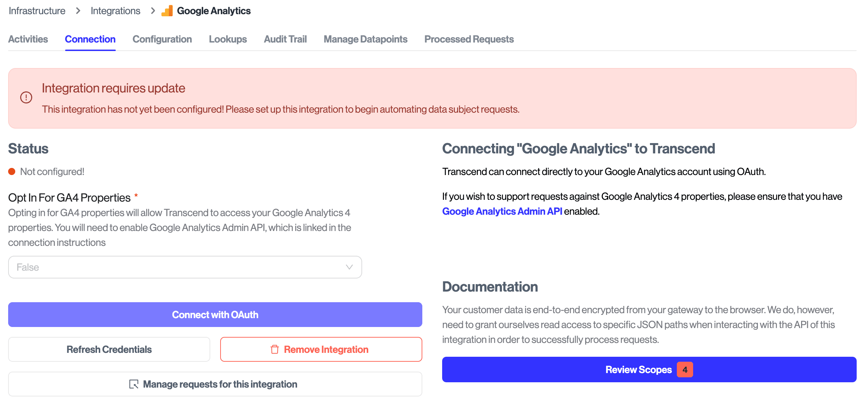868x406 pixels.
Task: Click the trash icon in Remove Integration
Action: point(275,349)
